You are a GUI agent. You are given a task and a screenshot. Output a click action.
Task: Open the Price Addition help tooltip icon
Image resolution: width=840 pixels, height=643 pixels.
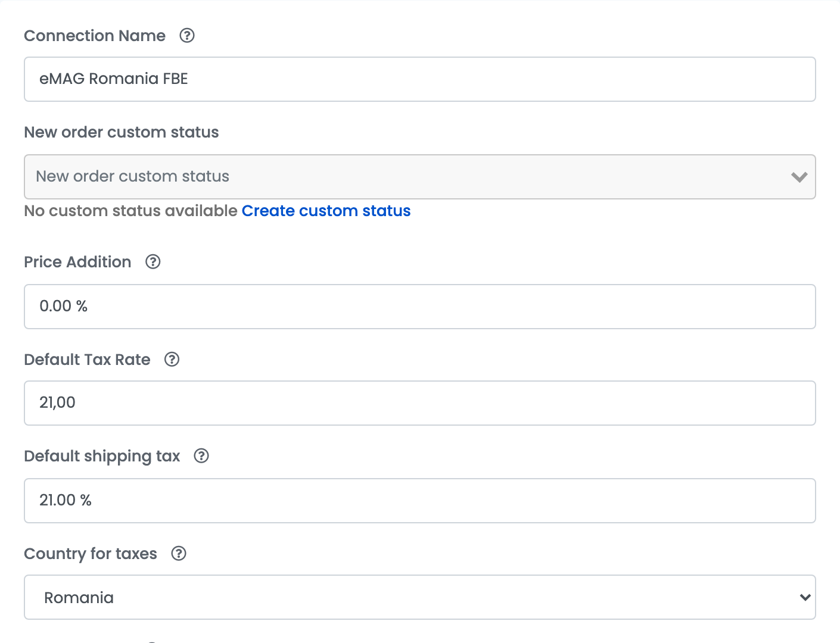(x=153, y=262)
